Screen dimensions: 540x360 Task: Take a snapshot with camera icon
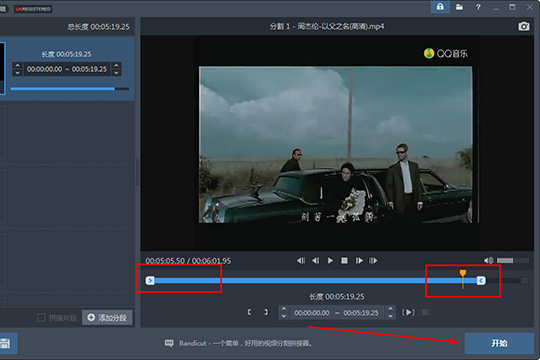(524, 26)
